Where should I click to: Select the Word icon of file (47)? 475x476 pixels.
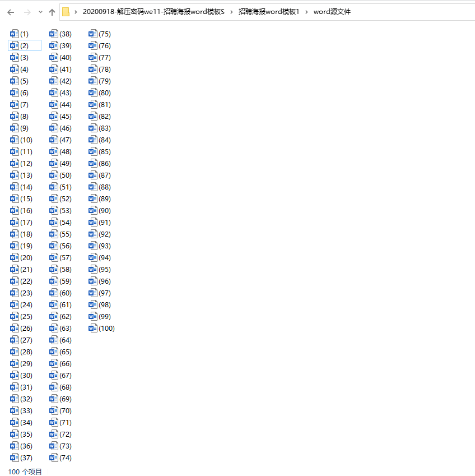point(53,140)
